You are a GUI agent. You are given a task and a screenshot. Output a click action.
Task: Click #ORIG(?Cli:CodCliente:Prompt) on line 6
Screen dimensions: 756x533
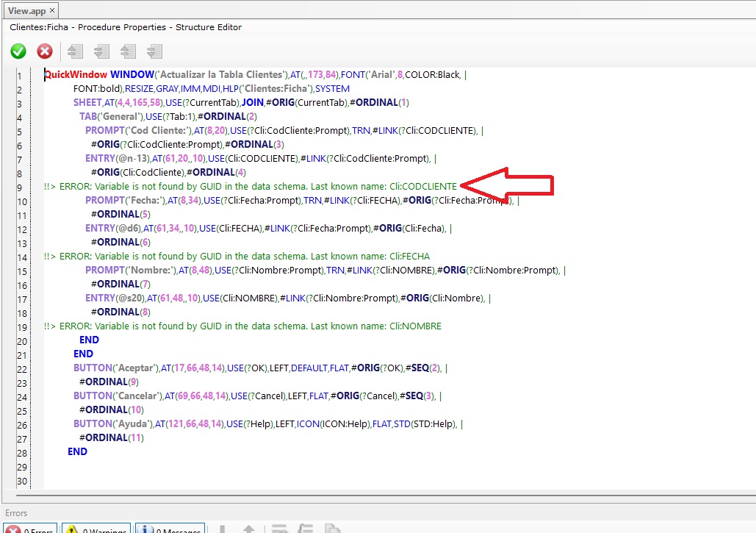click(x=156, y=145)
